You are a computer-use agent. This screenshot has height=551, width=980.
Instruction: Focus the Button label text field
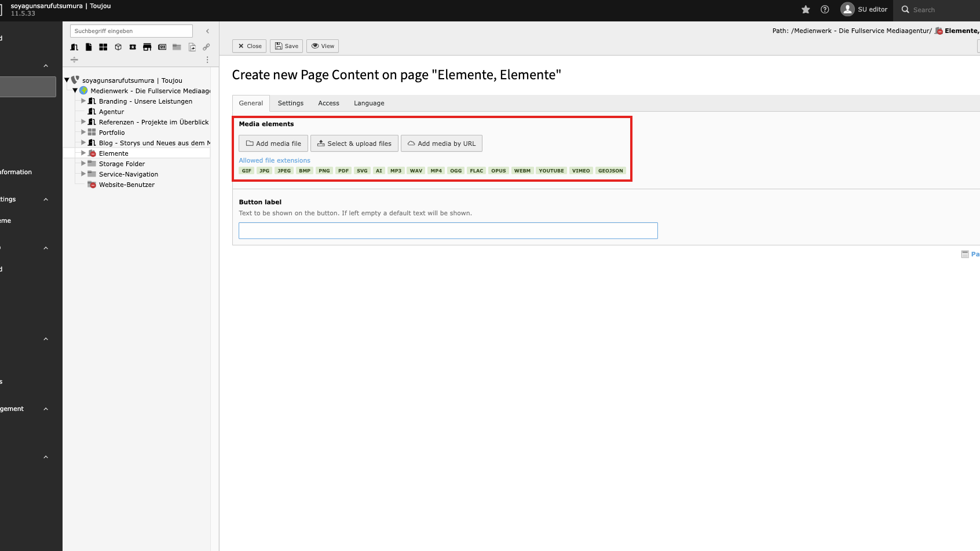pyautogui.click(x=448, y=231)
